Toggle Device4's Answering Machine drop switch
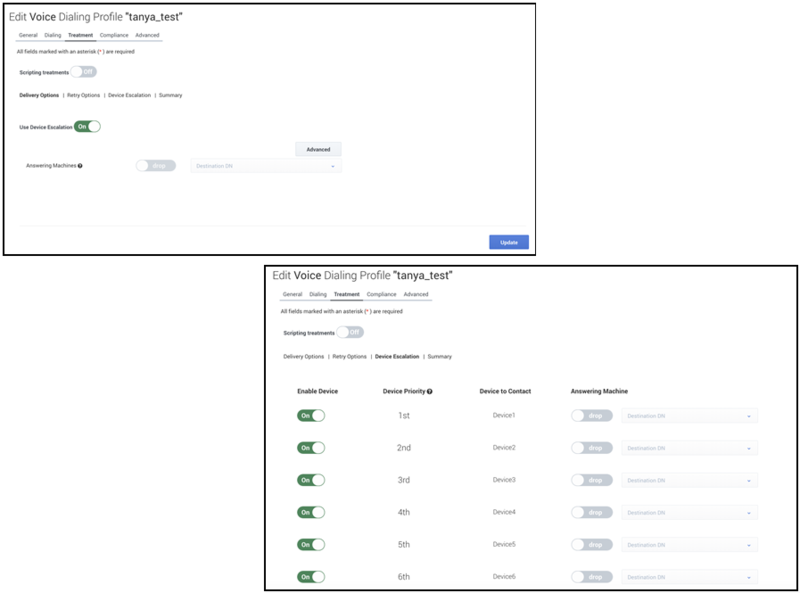The image size is (800, 593). (593, 513)
